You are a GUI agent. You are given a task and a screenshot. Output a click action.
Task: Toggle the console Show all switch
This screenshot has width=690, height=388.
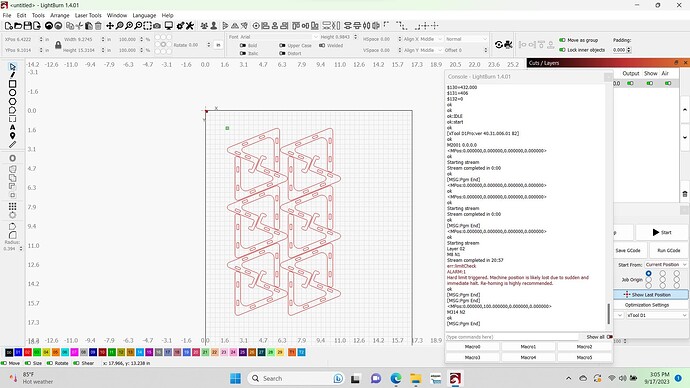609,337
